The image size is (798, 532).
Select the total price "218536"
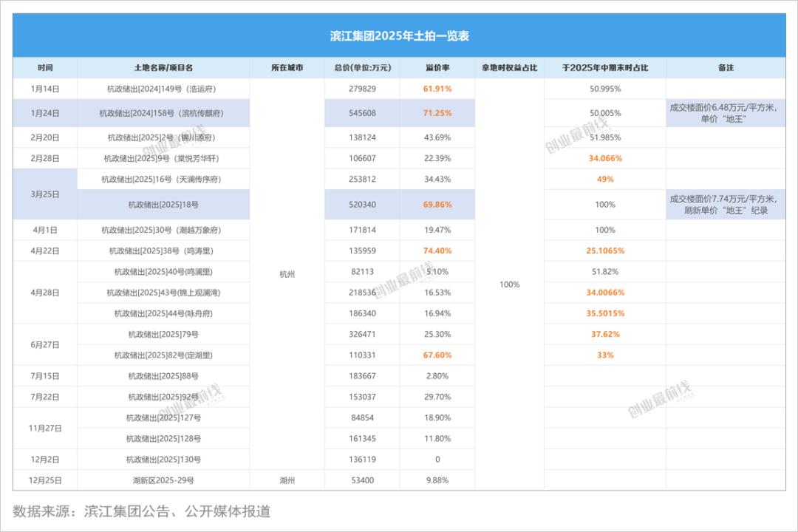(x=362, y=293)
